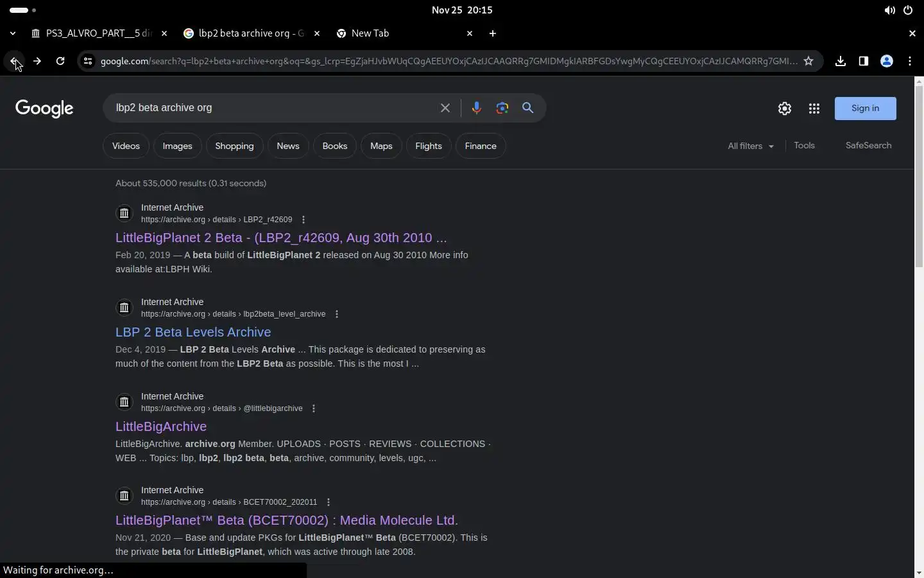924x578 pixels.
Task: Open more options for lbp2beta_level_archive result
Action: pos(337,314)
